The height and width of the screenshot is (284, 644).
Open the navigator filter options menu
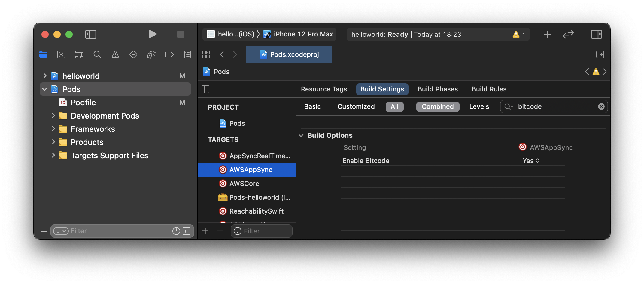(x=61, y=231)
